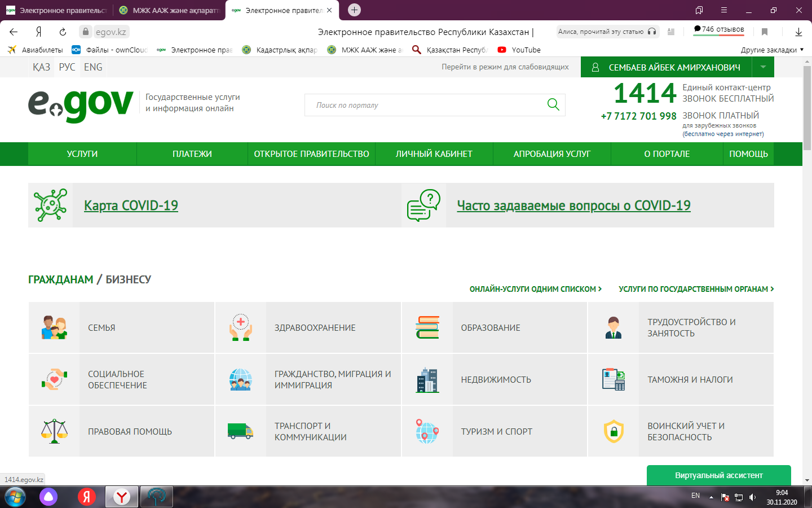Open the Личный кабинет menu item

434,154
